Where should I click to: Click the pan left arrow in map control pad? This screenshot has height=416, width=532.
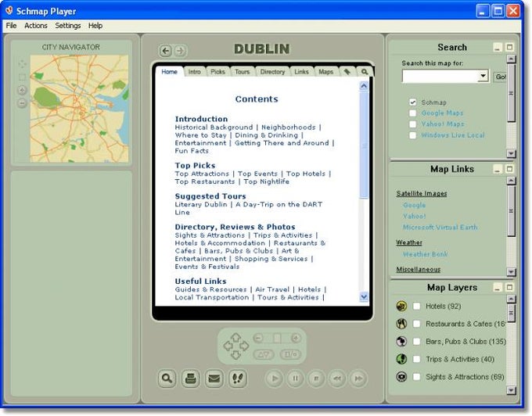[228, 346]
